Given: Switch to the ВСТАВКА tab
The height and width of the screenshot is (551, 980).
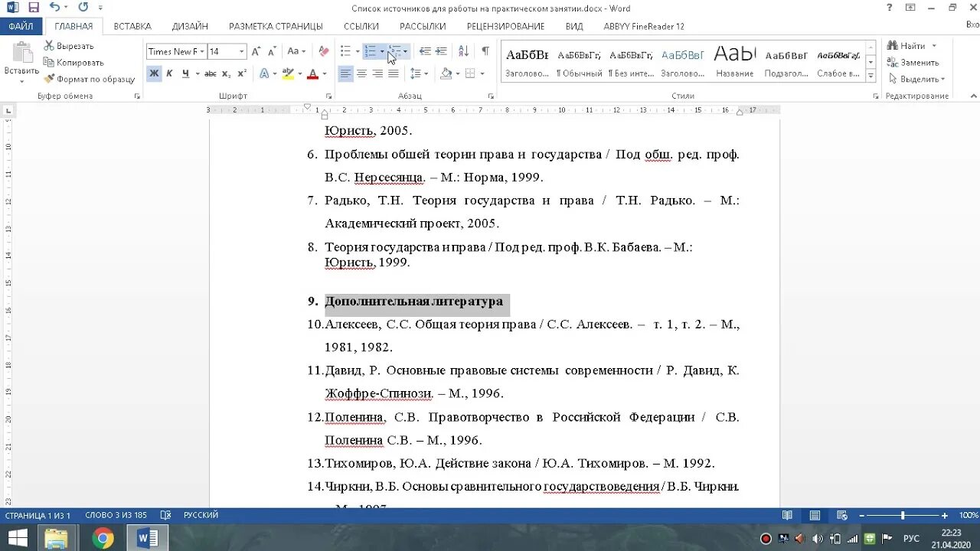Looking at the screenshot, I should click(132, 26).
